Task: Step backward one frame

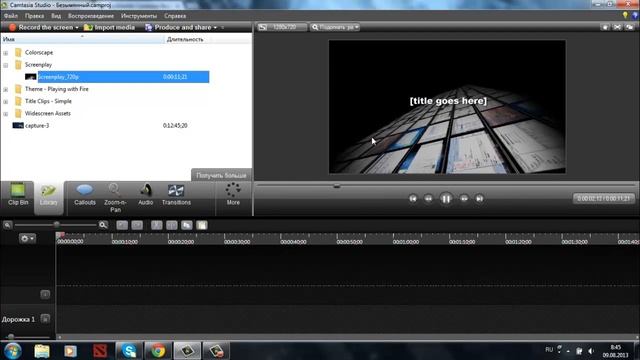Action: click(428, 198)
